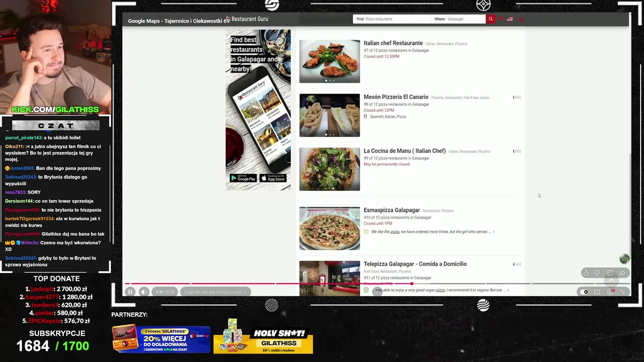Click 'Find best restaurants in Galapagar' ad text
The image size is (644, 362).
pyautogui.click(x=254, y=54)
